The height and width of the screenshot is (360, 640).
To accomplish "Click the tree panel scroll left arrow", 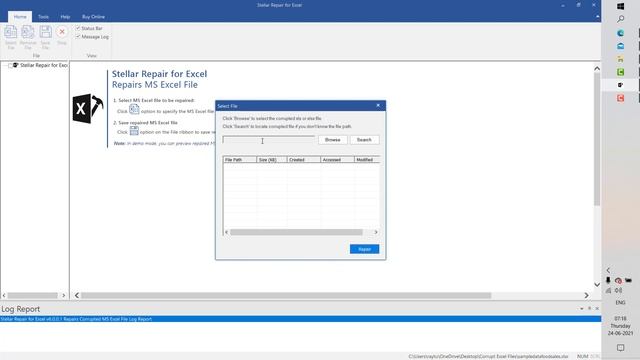I will tap(4, 295).
